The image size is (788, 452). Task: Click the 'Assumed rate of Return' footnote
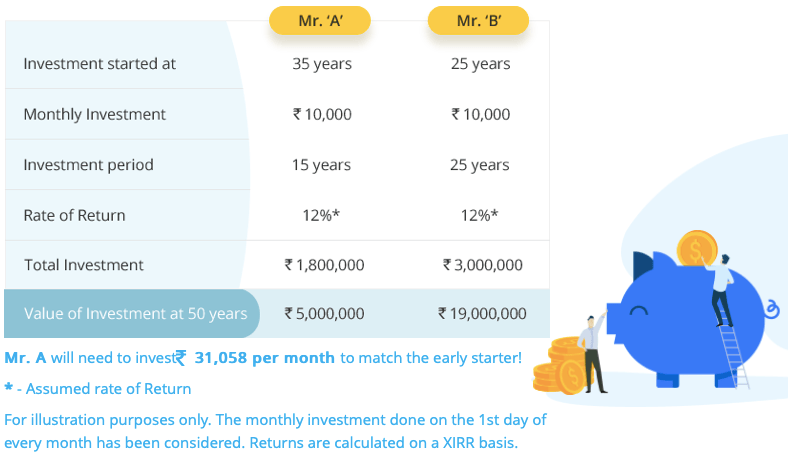[x=104, y=388]
